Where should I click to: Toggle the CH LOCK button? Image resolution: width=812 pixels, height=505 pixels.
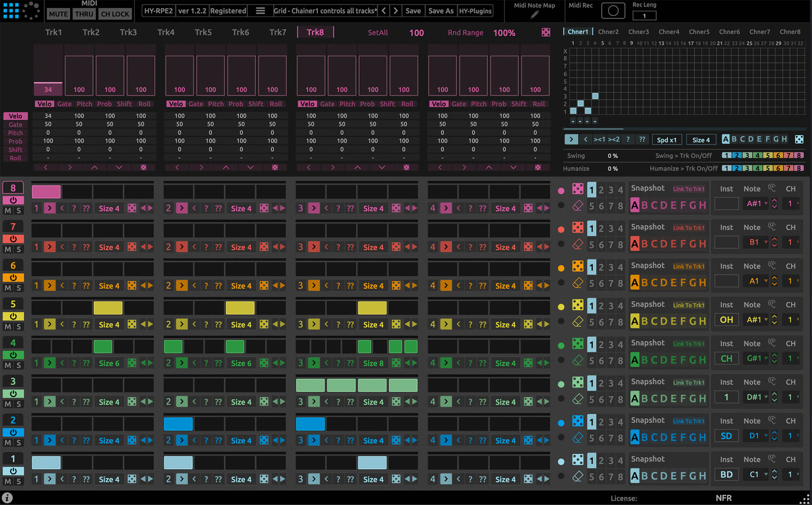(115, 14)
